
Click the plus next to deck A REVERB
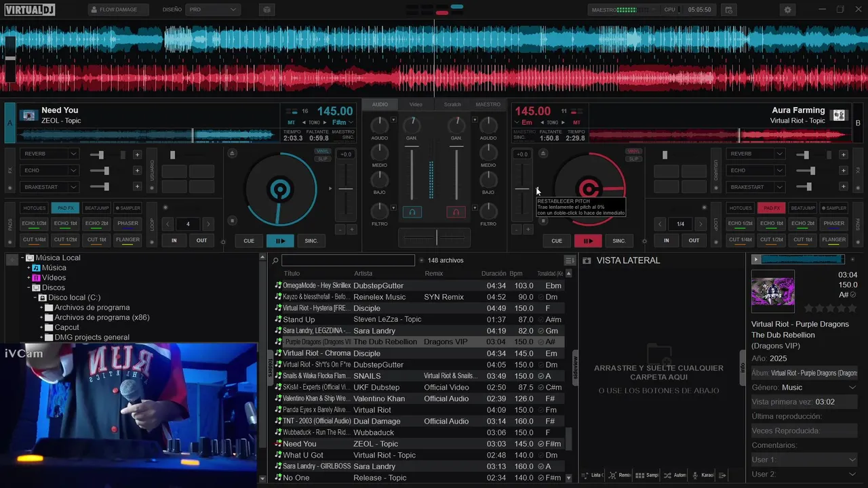click(x=137, y=155)
